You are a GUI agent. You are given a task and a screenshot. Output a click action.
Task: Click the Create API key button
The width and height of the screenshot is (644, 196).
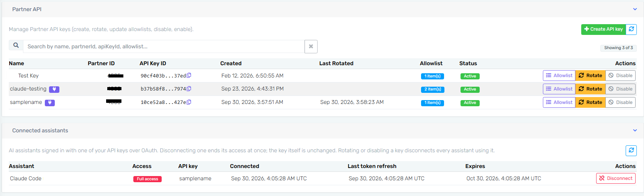click(603, 29)
